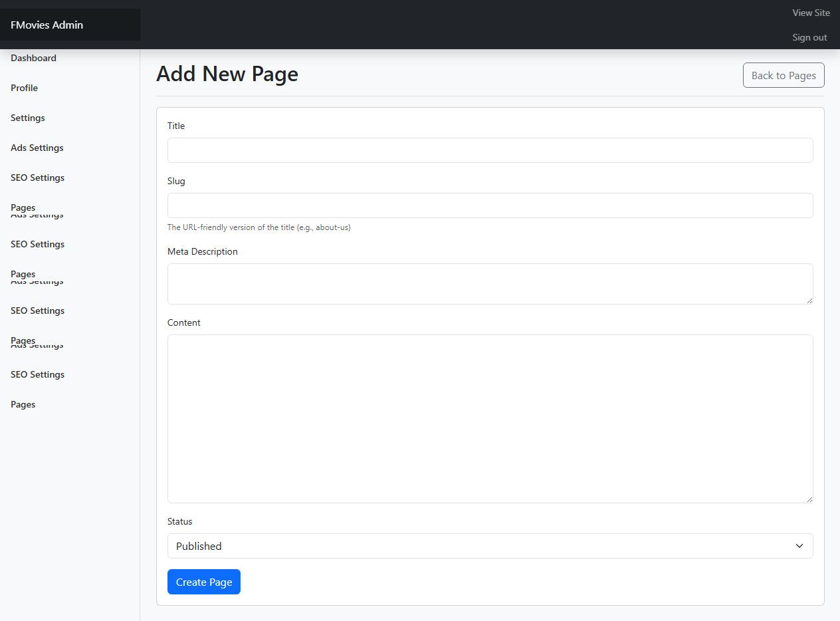Click the Status field label
The height and width of the screenshot is (621, 840).
(179, 521)
